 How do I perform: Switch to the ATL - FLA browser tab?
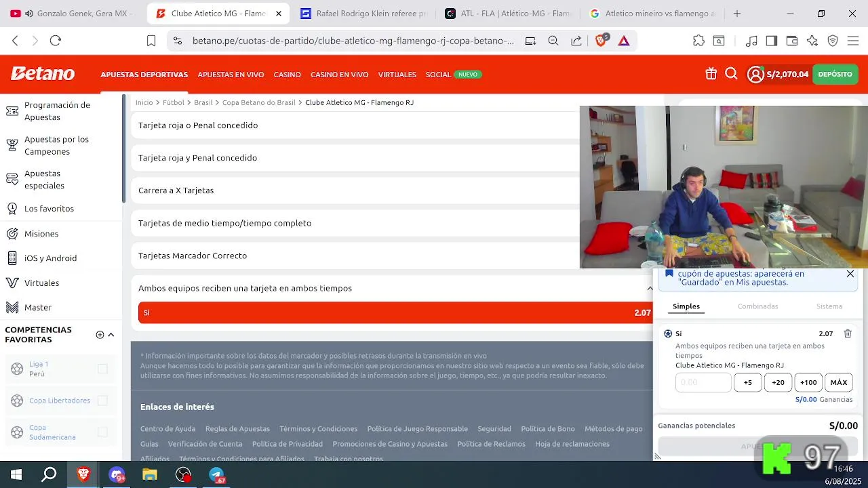tap(505, 14)
